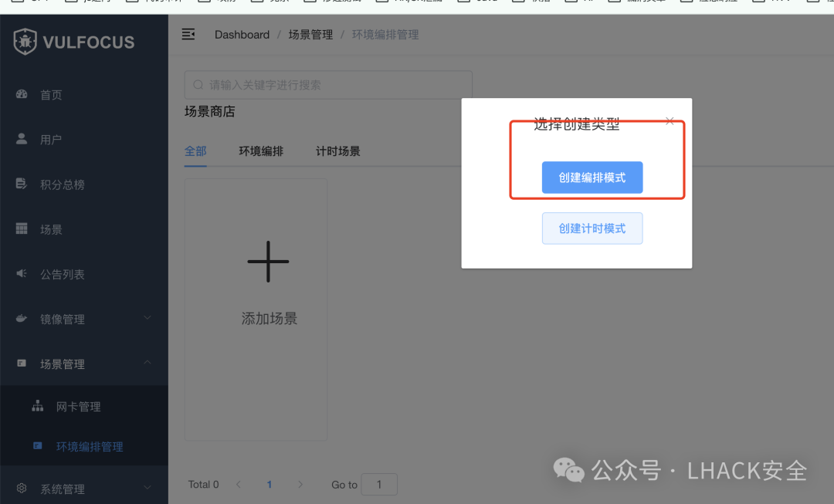The image size is (834, 504).
Task: Expand the 系统管理 submenu chevron
Action: tap(147, 487)
